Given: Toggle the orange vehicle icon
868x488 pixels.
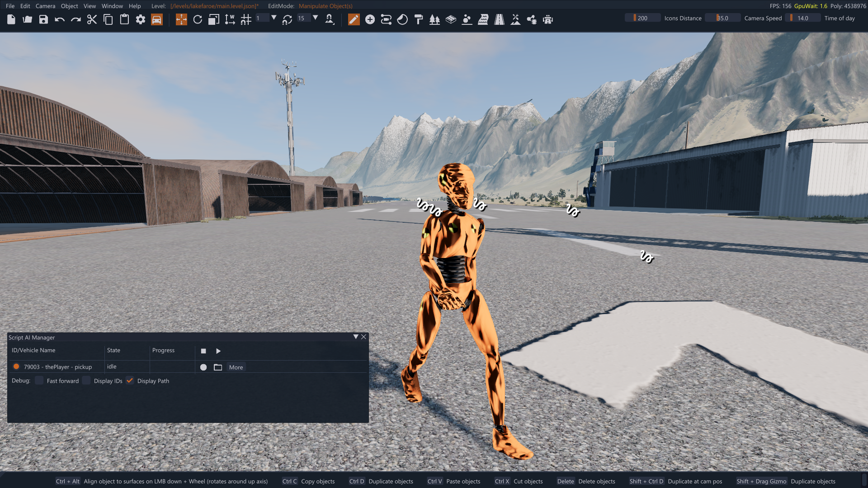Looking at the screenshot, I should (157, 19).
